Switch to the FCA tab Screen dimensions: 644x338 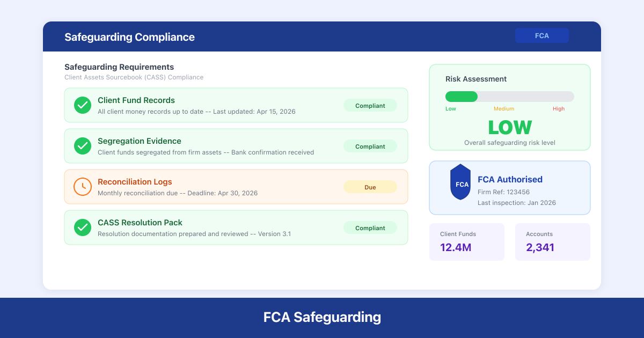(542, 35)
